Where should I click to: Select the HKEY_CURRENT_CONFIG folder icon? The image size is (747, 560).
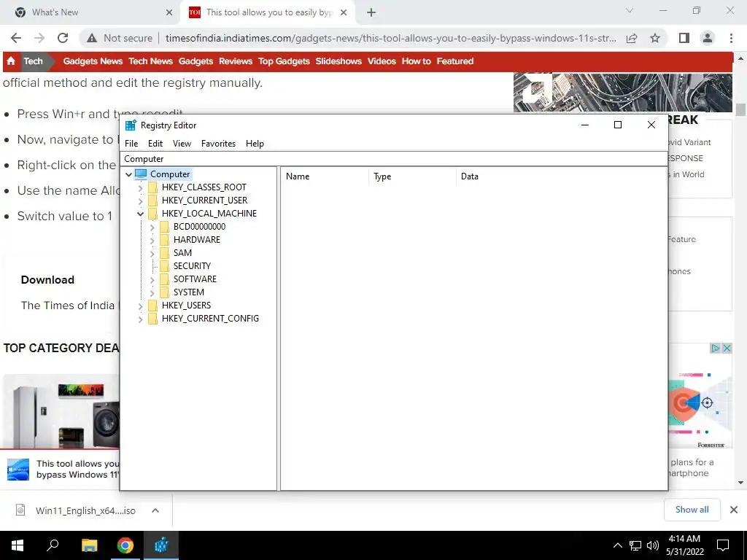tap(152, 318)
